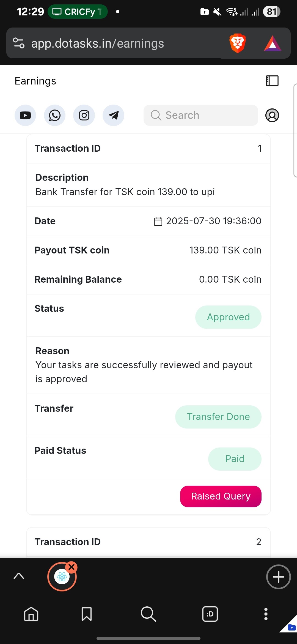This screenshot has width=297, height=644.
Task: Click the Transfer Done status badge
Action: [x=218, y=417]
